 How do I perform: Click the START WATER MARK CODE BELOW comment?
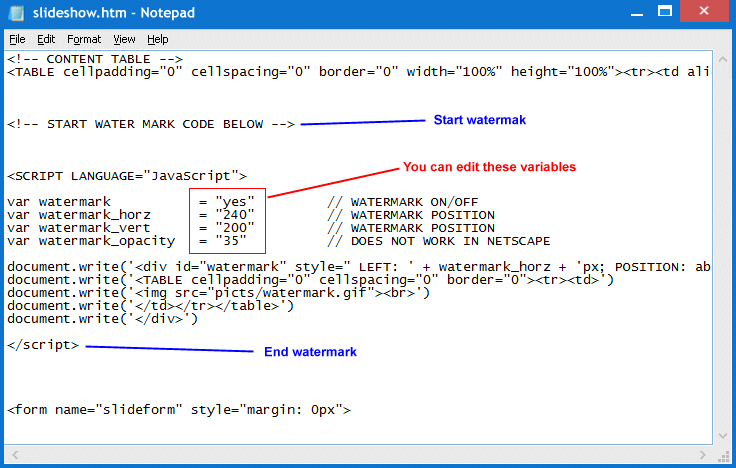point(151,124)
